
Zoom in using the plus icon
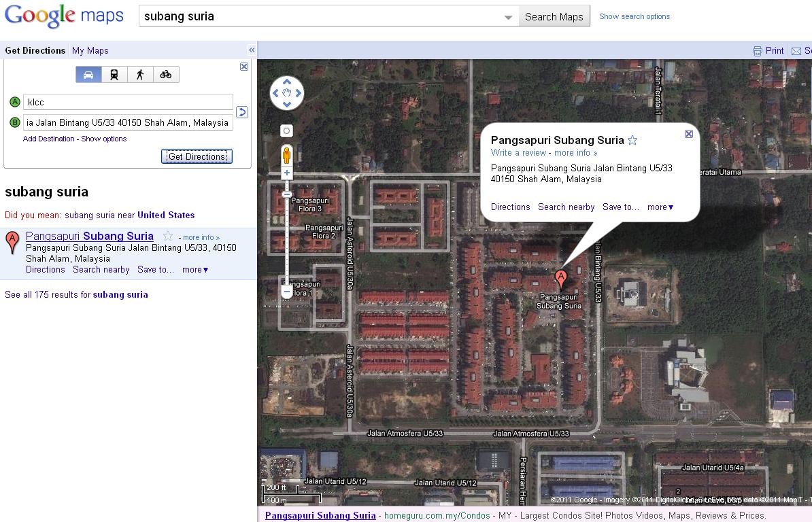[x=286, y=173]
